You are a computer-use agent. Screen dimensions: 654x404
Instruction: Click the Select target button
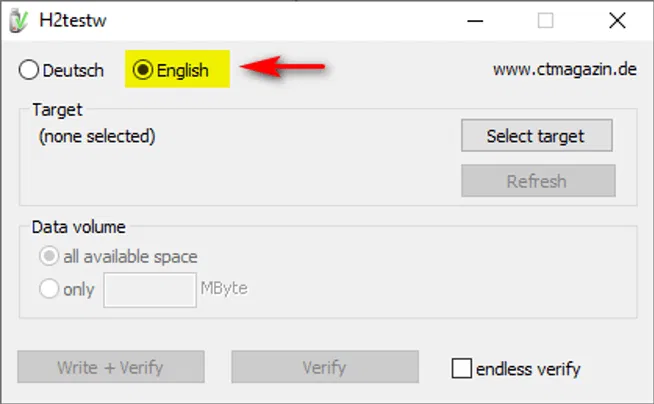tap(537, 136)
